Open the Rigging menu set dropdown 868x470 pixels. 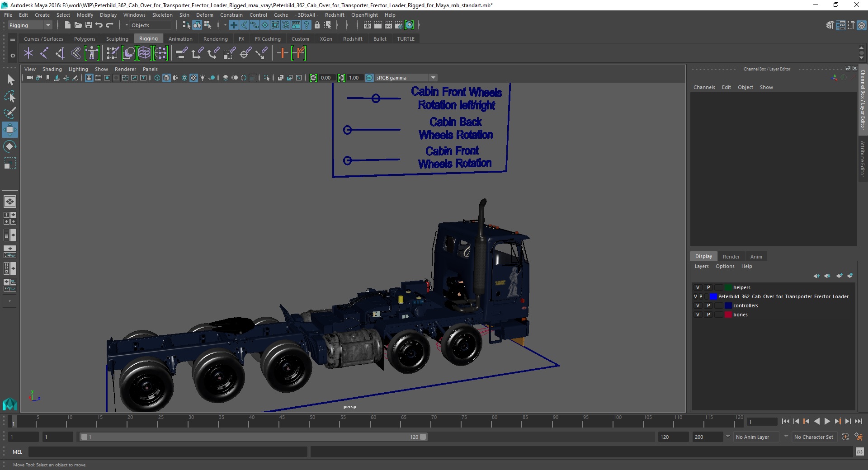pyautogui.click(x=30, y=25)
